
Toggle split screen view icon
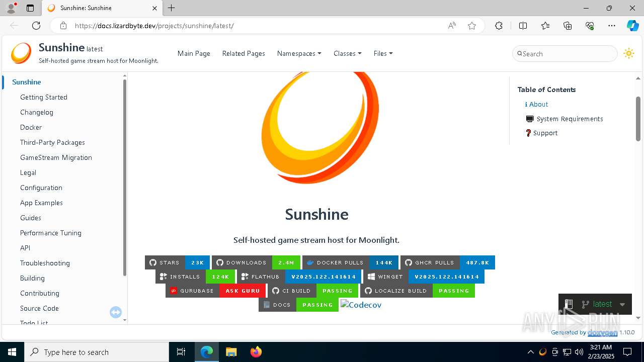[x=523, y=26]
